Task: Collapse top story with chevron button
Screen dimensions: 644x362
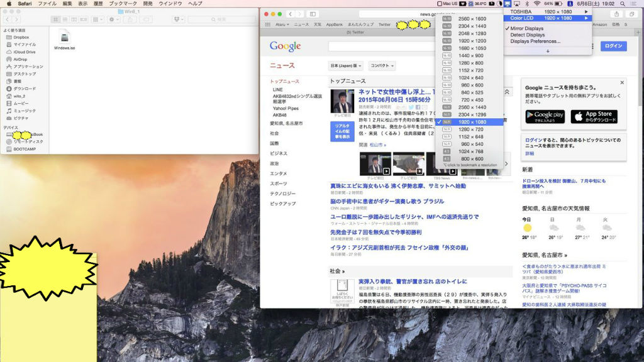Action: coord(507,92)
